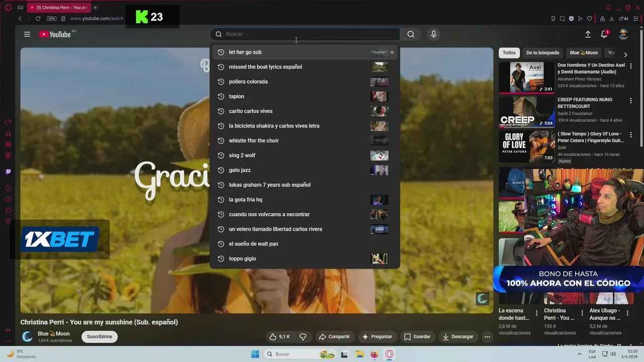Pick the 'tapion' search suggestion
This screenshot has height=362, width=644.
pyautogui.click(x=305, y=96)
